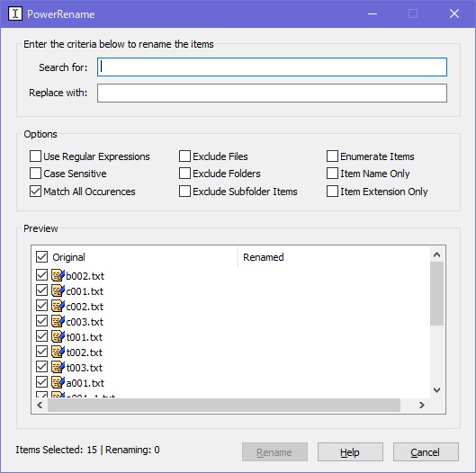Uncheck the b002.txt item checkbox

click(x=41, y=275)
